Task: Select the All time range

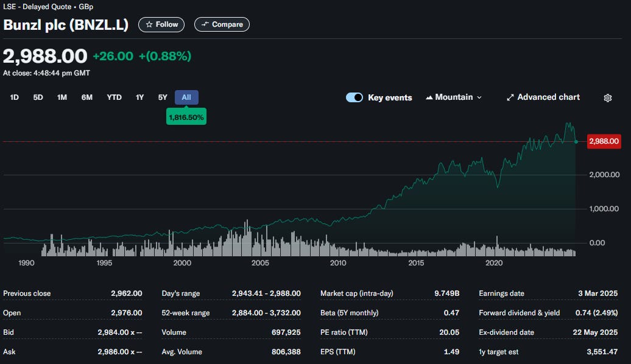Action: (186, 97)
